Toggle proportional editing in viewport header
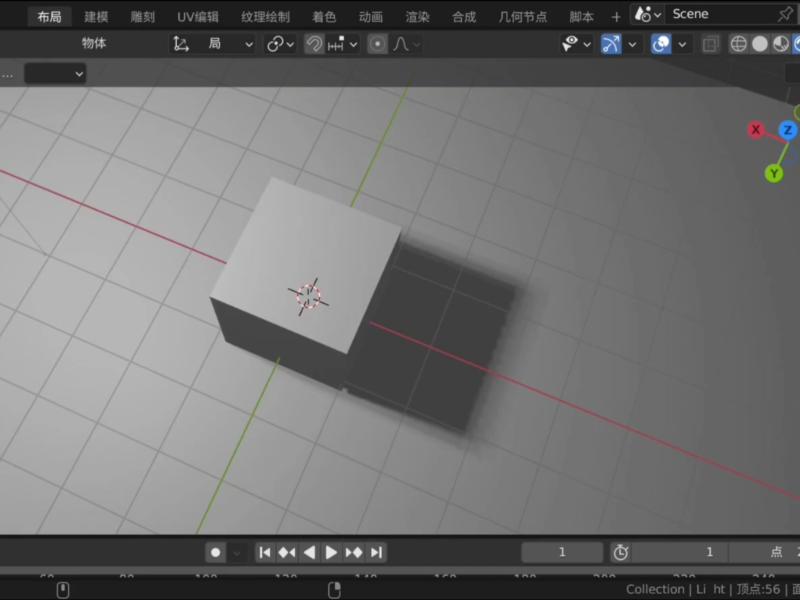 377,44
